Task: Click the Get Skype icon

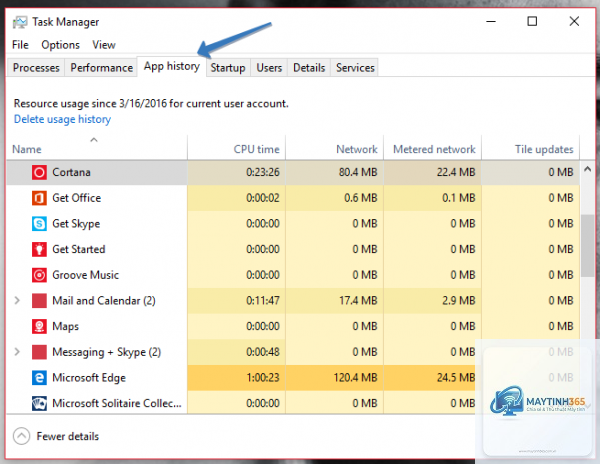Action: click(39, 224)
